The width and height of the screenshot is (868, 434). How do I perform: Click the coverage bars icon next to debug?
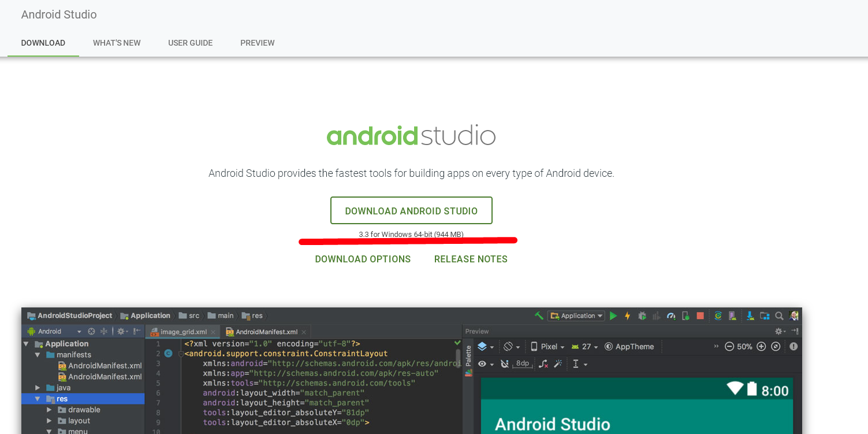click(x=657, y=316)
